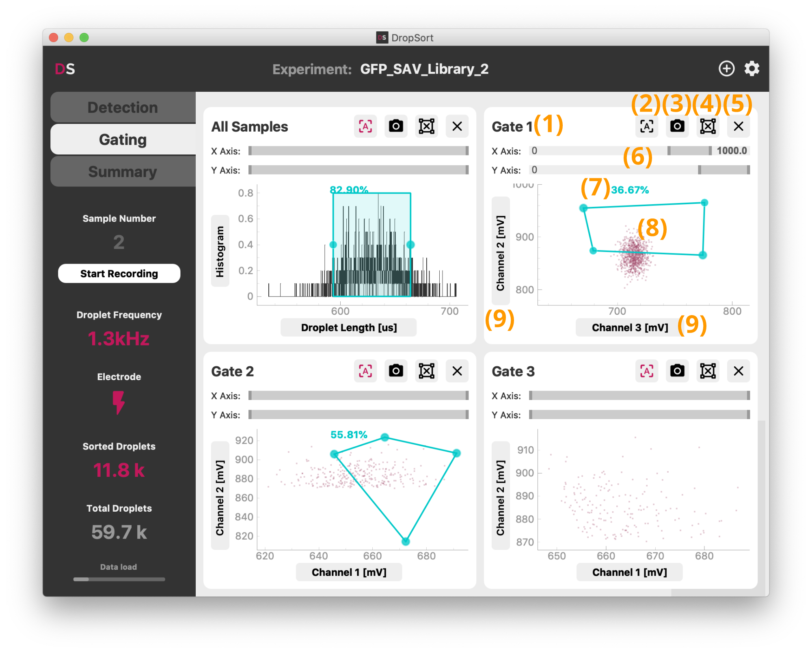
Task: Click fit-to-view icon in All Samples panel
Action: pos(426,126)
